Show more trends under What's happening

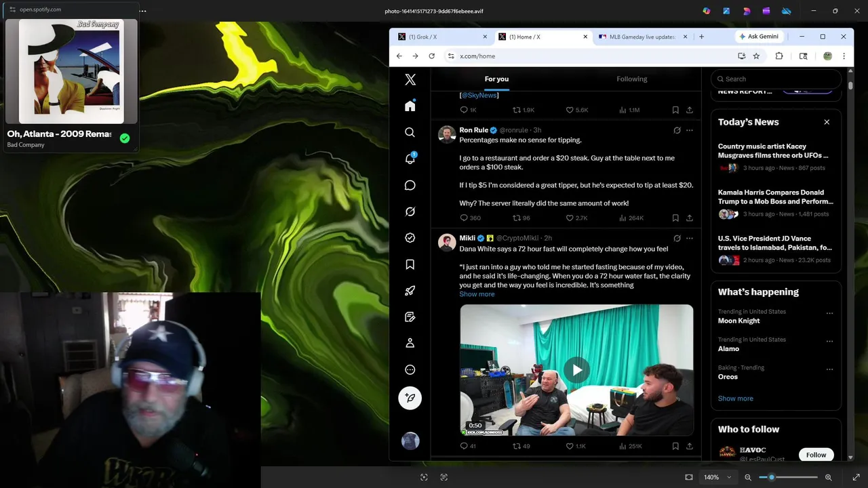[735, 399]
